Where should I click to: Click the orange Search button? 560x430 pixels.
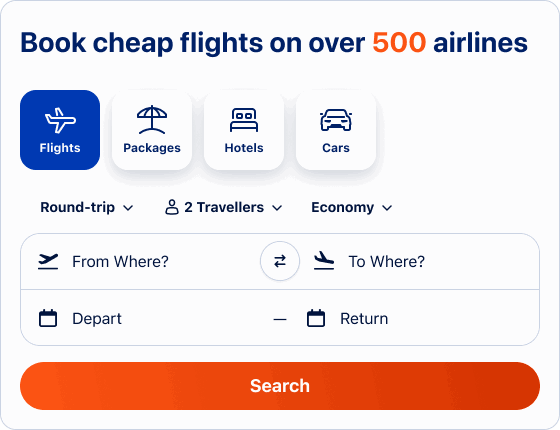pyautogui.click(x=280, y=386)
